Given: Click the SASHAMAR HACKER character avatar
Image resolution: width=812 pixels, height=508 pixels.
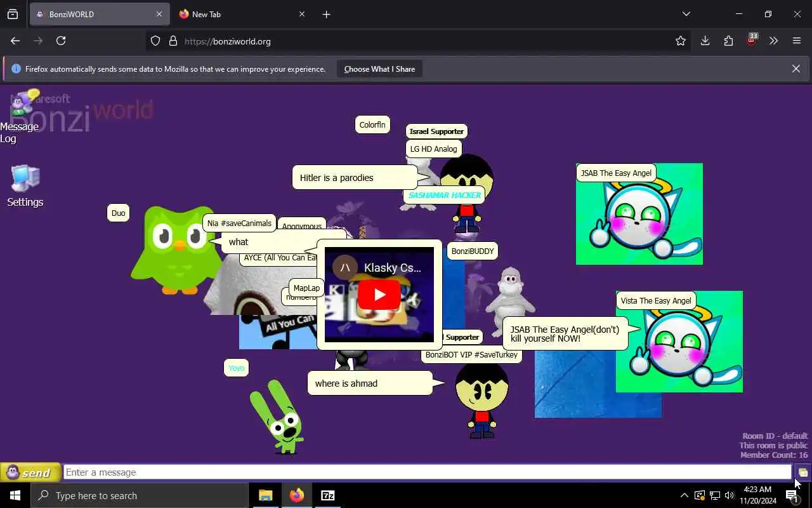Looking at the screenshot, I should click(x=466, y=213).
